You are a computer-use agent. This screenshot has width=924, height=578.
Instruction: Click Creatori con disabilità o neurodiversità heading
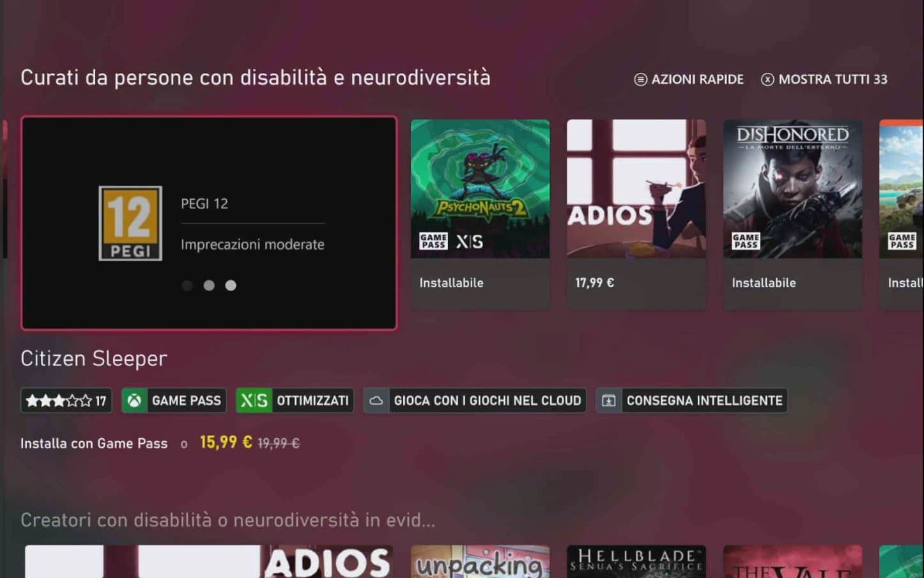click(227, 520)
